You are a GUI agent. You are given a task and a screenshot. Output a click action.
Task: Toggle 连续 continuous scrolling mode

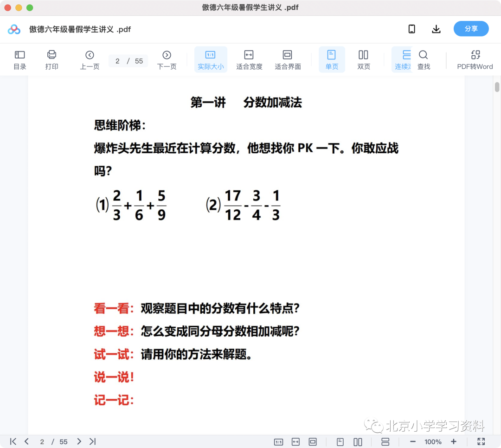coord(403,60)
